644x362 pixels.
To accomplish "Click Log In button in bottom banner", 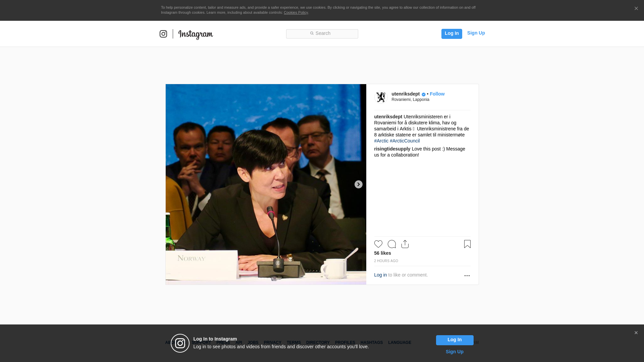I will (x=454, y=340).
